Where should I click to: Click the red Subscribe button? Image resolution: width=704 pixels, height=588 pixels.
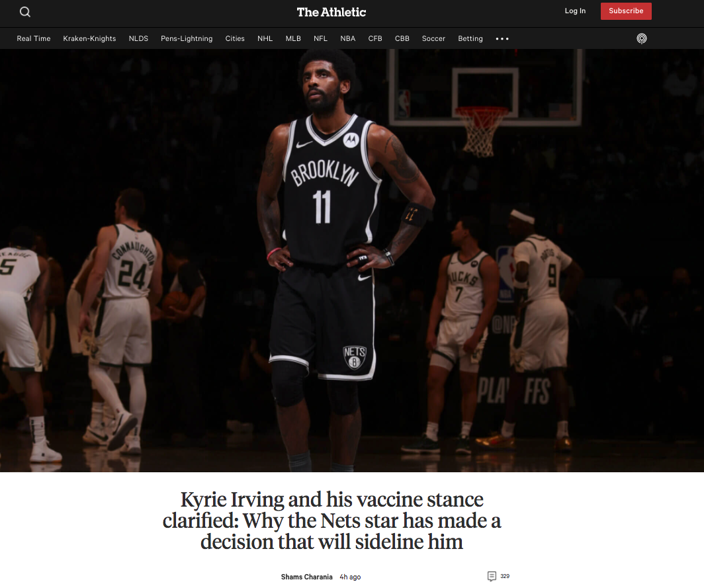626,11
